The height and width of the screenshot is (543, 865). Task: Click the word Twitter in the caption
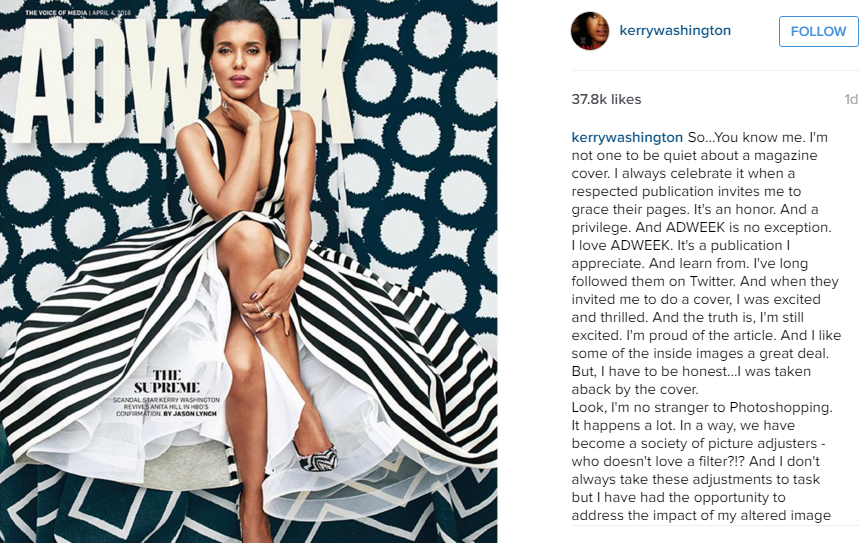pyautogui.click(x=712, y=281)
